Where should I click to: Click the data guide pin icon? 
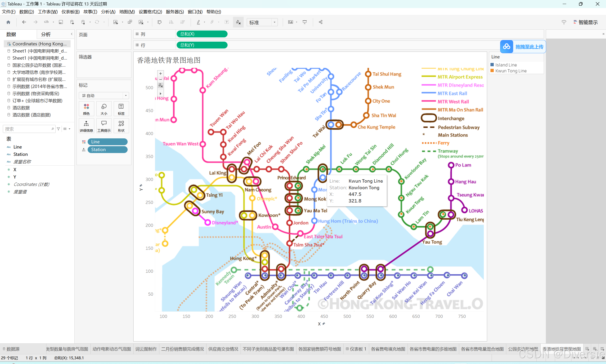[564, 22]
